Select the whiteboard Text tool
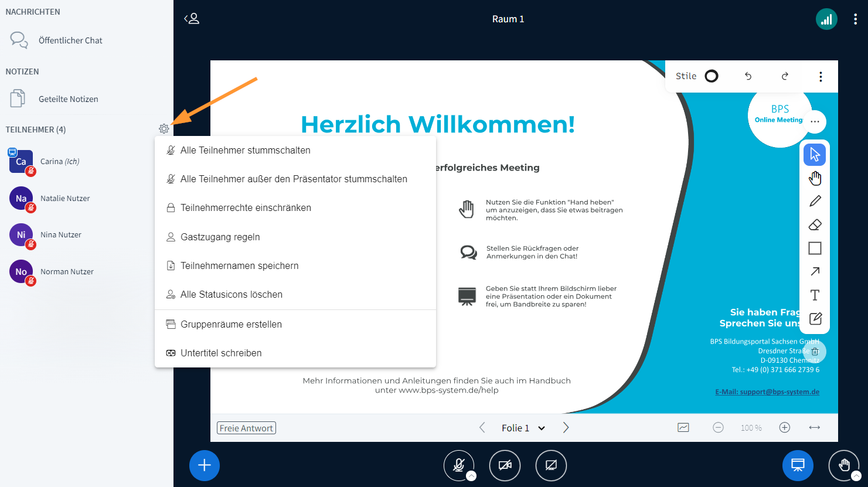Image resolution: width=868 pixels, height=487 pixels. pos(815,295)
